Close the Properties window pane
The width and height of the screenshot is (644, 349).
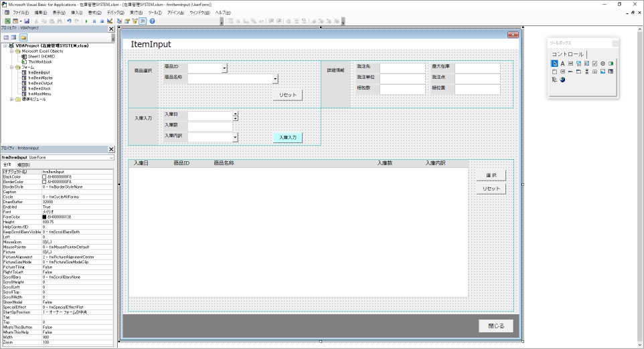(111, 149)
